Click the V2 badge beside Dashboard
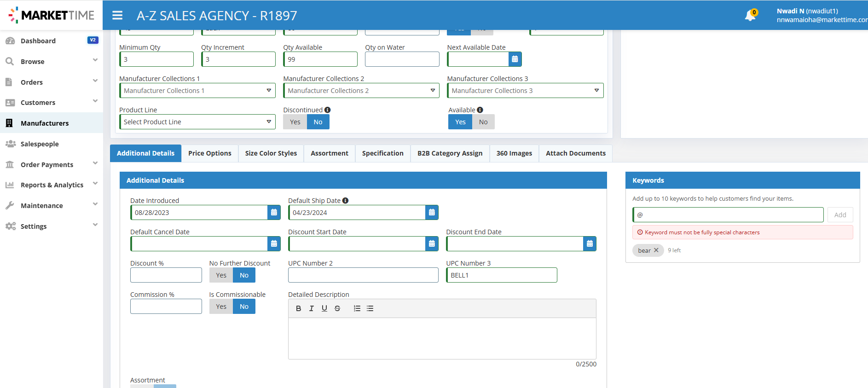The width and height of the screenshot is (868, 388). coord(93,40)
